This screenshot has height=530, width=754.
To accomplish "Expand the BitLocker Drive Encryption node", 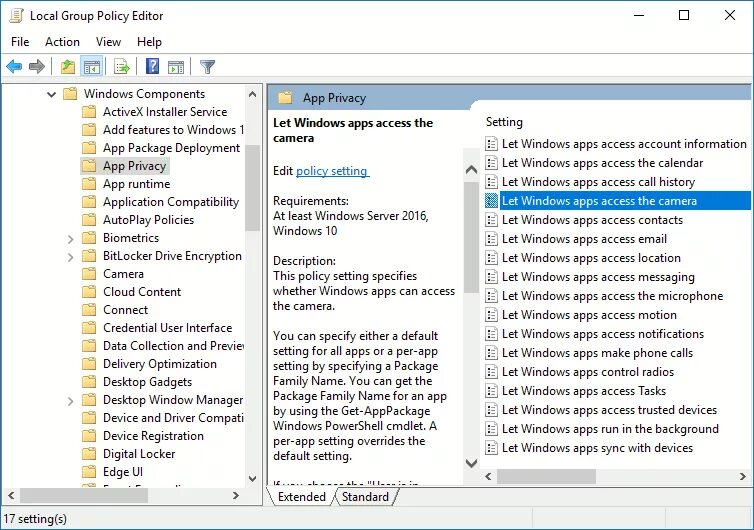I will click(70, 257).
